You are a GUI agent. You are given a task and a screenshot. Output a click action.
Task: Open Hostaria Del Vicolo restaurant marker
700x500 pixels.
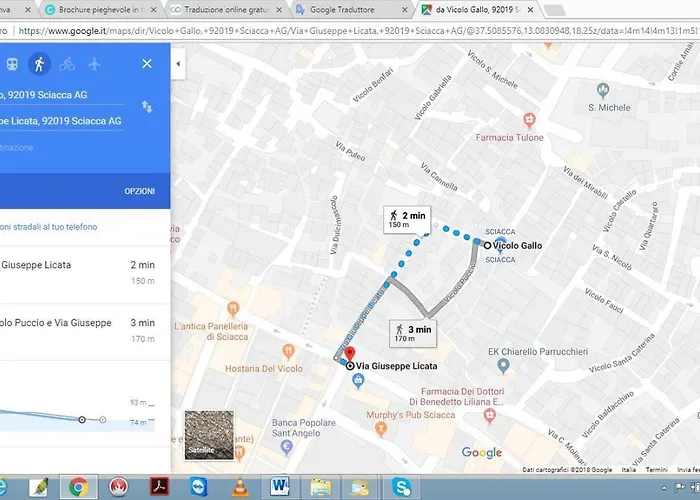[289, 351]
